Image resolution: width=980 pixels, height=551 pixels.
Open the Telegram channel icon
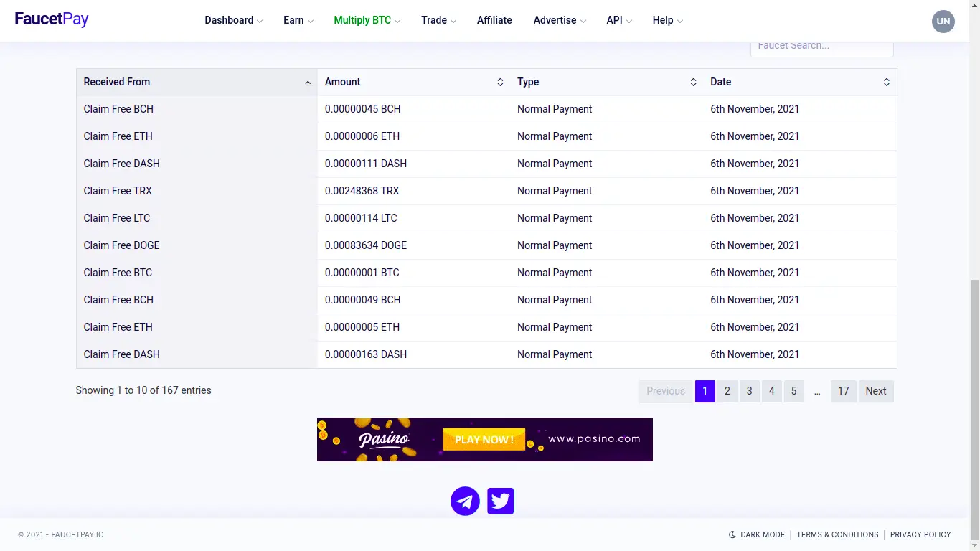465,501
